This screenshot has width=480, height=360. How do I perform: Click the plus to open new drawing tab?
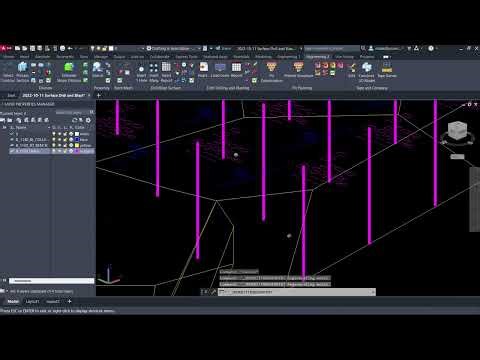click(98, 95)
